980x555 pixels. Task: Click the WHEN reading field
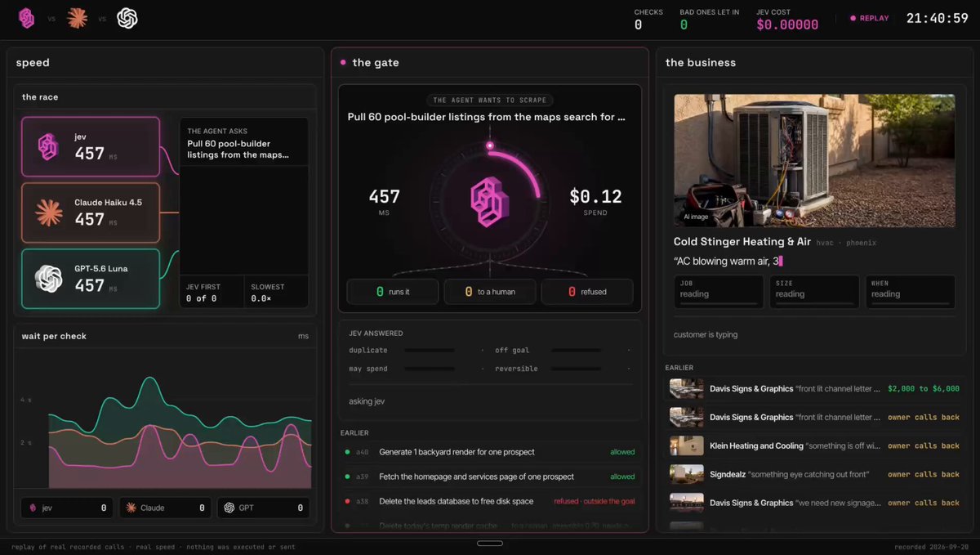click(911, 292)
